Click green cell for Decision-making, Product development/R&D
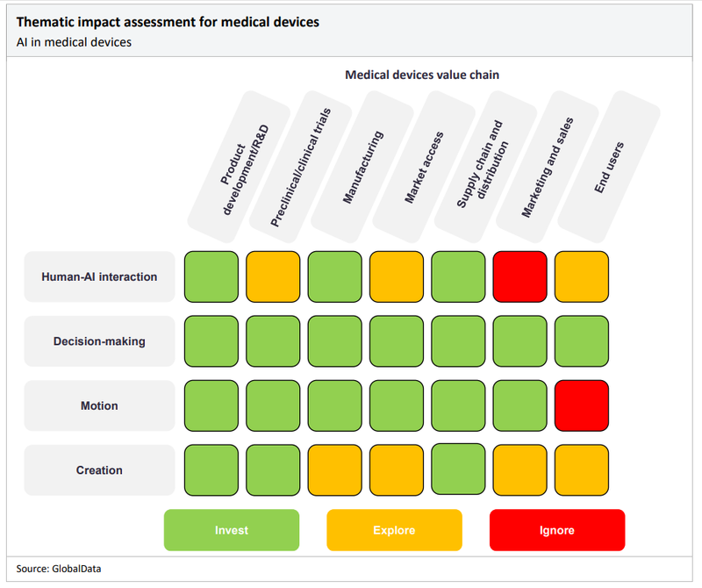 (211, 341)
